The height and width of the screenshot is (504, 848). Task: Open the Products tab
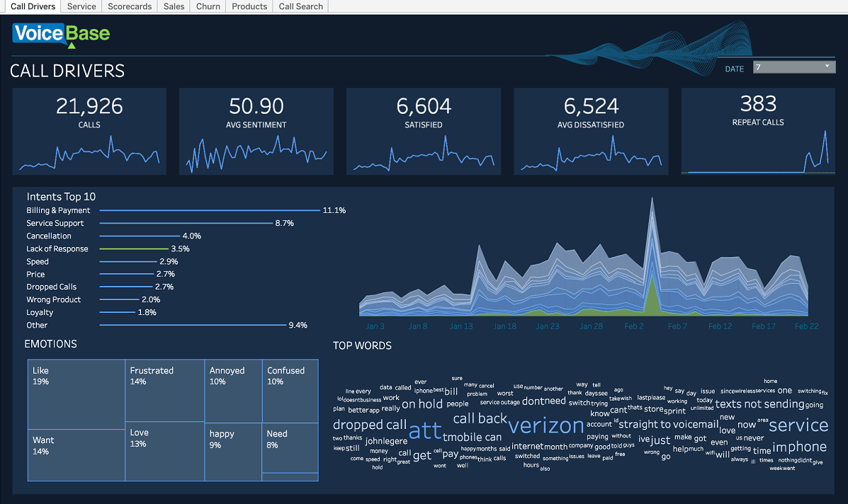pyautogui.click(x=249, y=6)
